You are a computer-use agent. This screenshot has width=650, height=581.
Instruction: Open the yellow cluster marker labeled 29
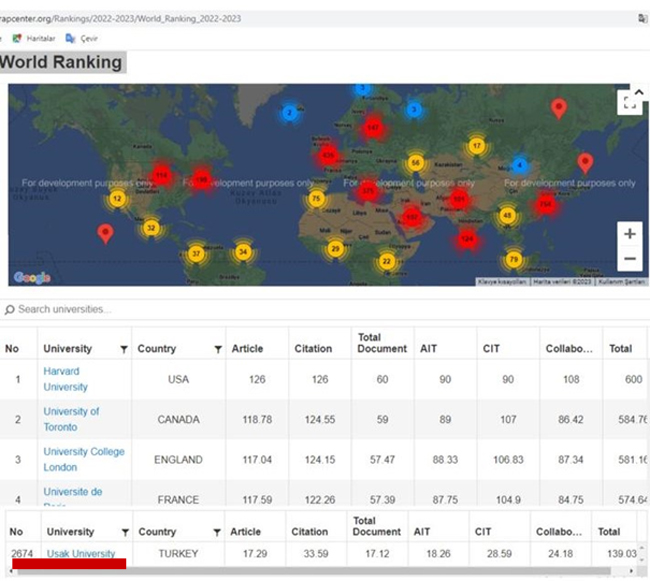click(335, 249)
